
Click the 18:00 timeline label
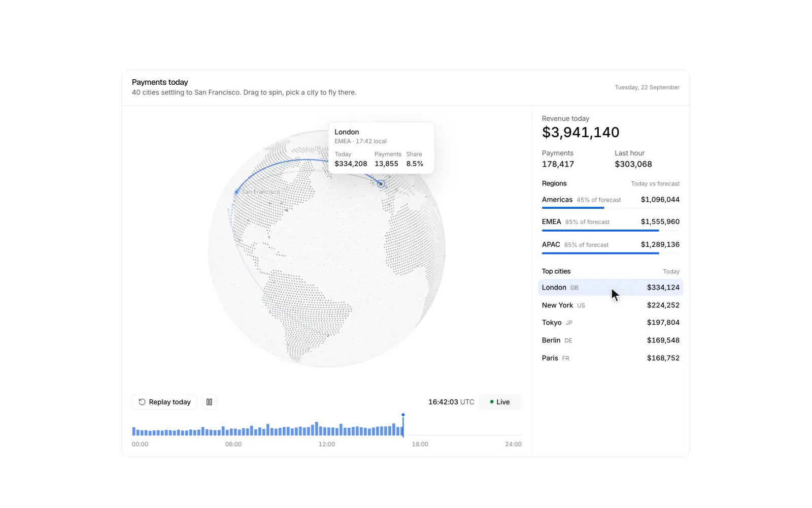pyautogui.click(x=420, y=444)
